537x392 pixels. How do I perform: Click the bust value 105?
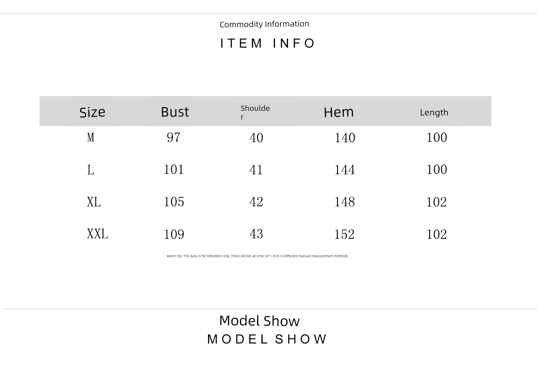click(174, 202)
